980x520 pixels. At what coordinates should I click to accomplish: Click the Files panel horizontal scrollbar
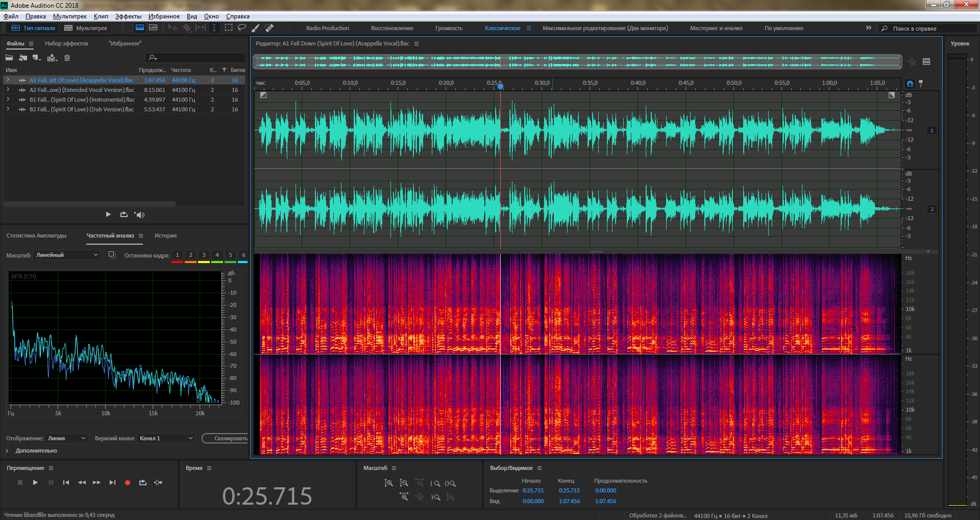pyautogui.click(x=90, y=204)
